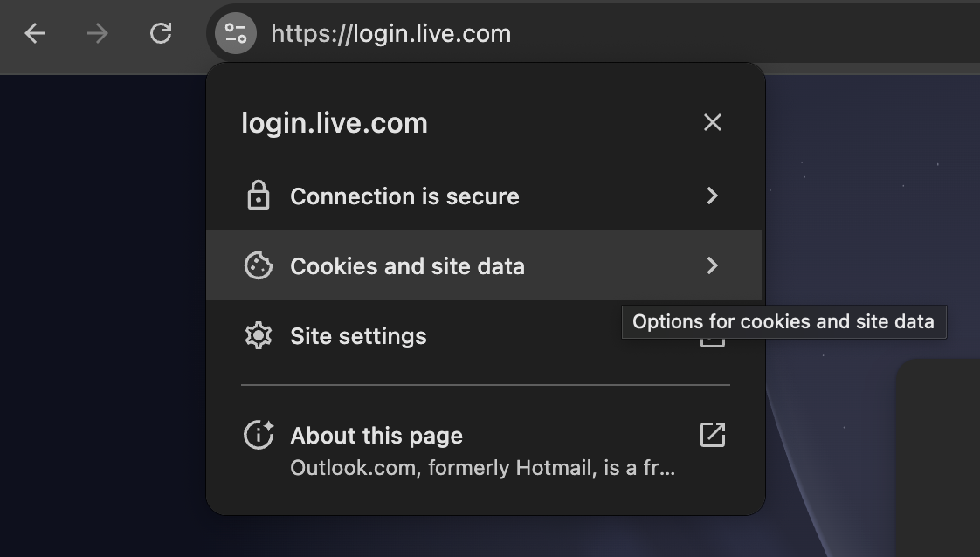Click the site controls tune icon in address bar
Image resolution: width=980 pixels, height=557 pixels.
pyautogui.click(x=234, y=33)
